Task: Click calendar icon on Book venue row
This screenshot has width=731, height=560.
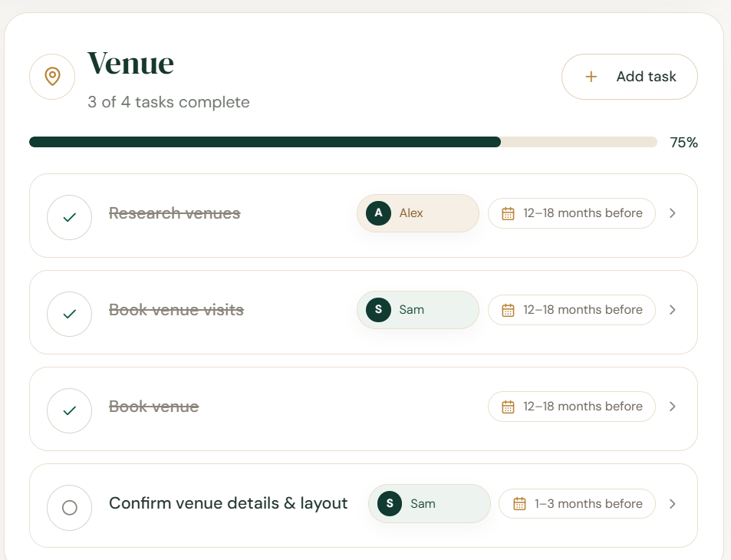Action: (508, 407)
